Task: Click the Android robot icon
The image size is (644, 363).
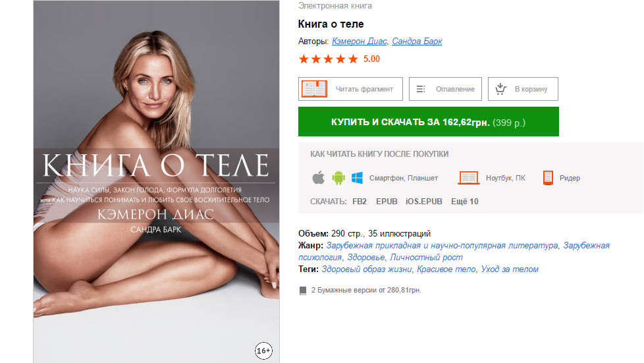Action: pyautogui.click(x=338, y=178)
